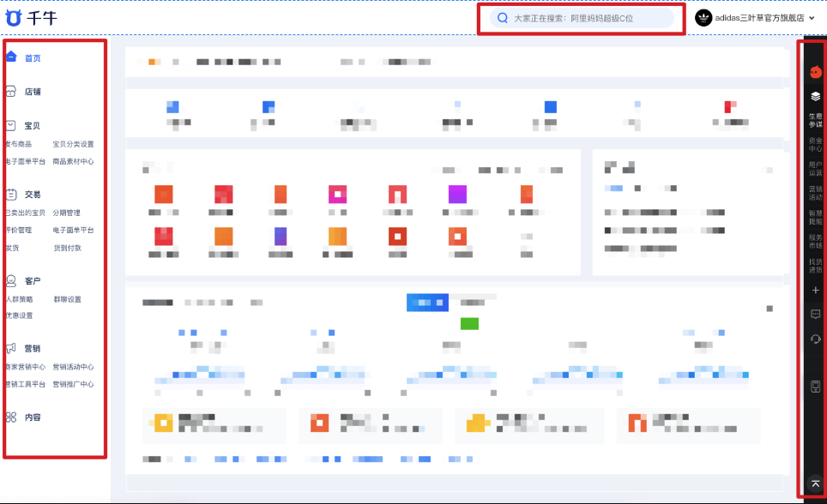The image size is (827, 504).
Task: Open 群聊设置 link
Action: pos(68,299)
